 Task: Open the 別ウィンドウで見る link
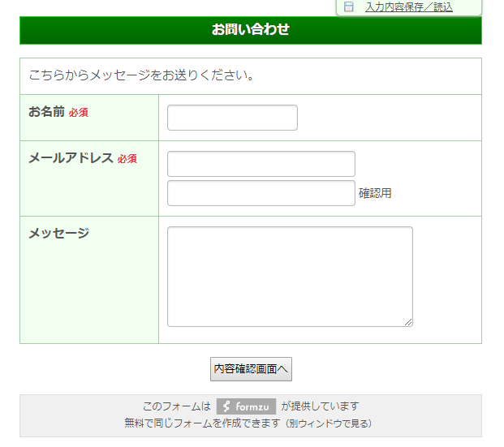(330, 423)
